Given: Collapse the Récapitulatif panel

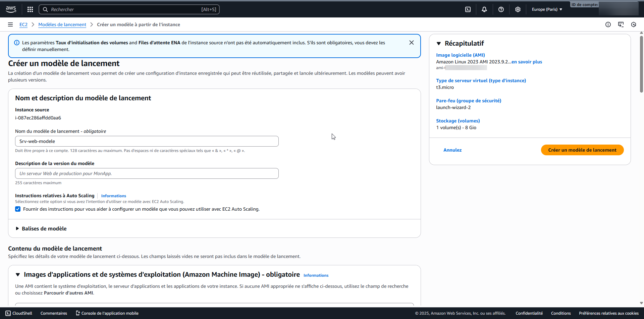Looking at the screenshot, I should pos(439,44).
